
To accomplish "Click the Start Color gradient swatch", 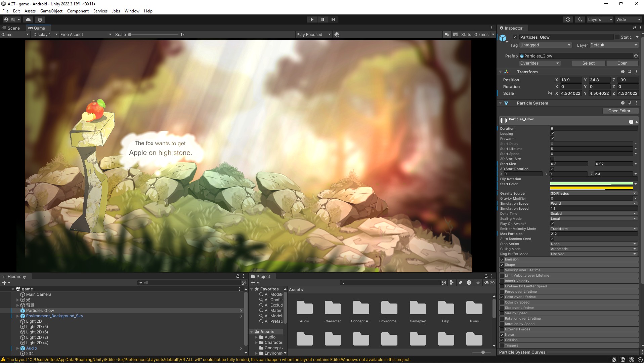I will point(591,186).
